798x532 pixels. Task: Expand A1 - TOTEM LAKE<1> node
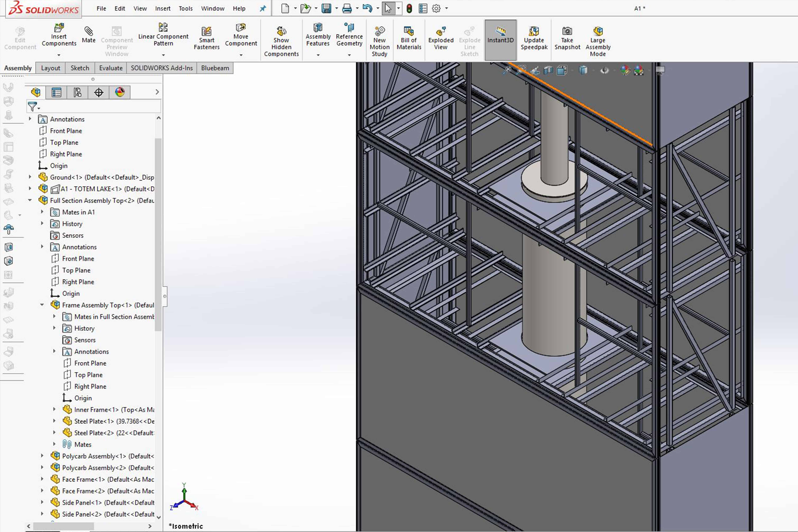[30, 188]
